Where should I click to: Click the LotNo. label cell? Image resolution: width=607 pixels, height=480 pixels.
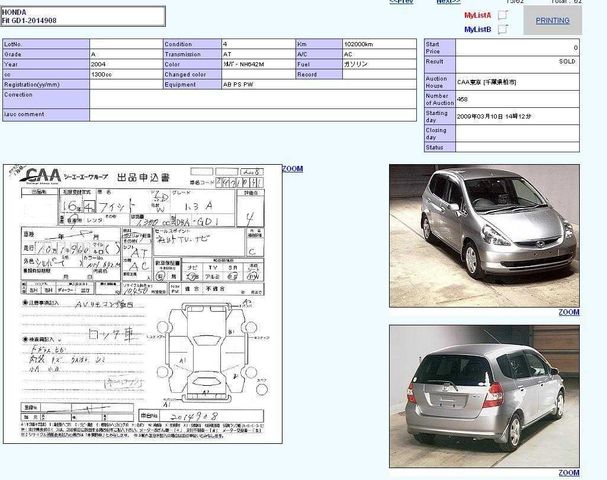46,44
